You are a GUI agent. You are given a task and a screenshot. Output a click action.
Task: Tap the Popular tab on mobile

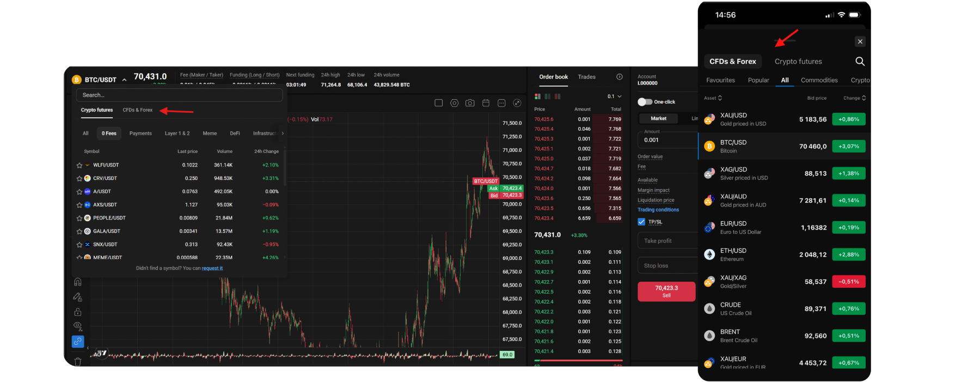pos(758,80)
